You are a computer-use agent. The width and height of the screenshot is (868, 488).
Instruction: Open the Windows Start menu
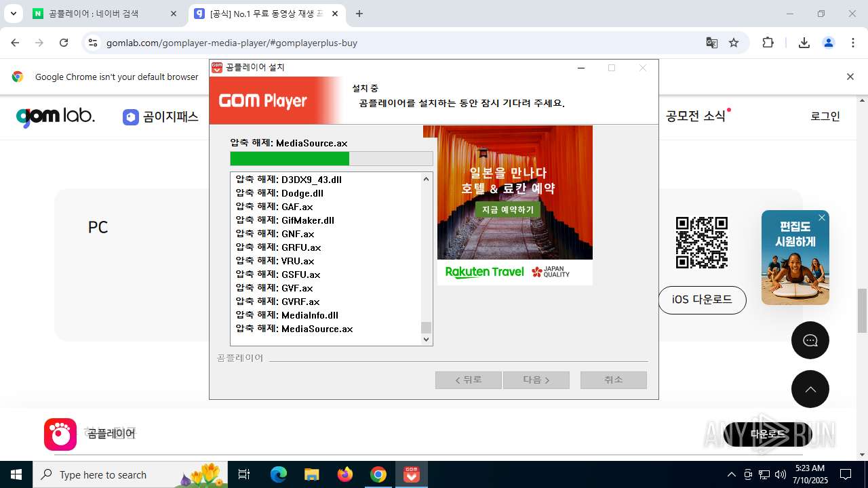(x=16, y=474)
